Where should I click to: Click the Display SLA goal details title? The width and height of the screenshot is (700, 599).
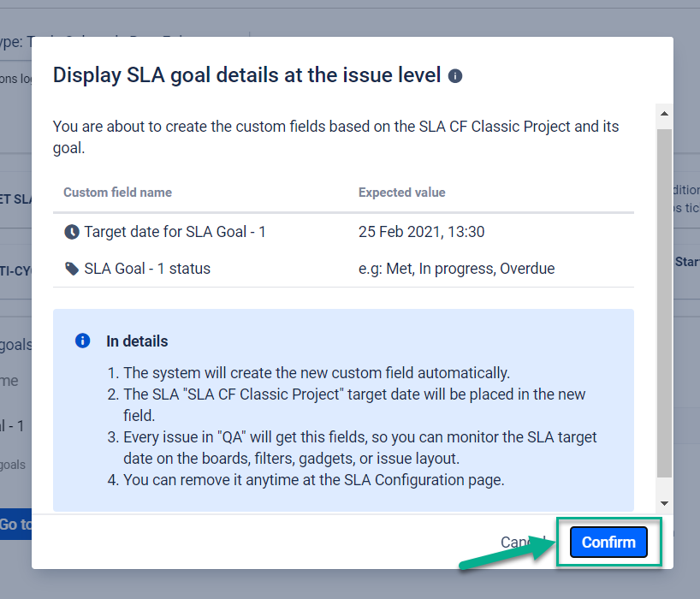(246, 75)
